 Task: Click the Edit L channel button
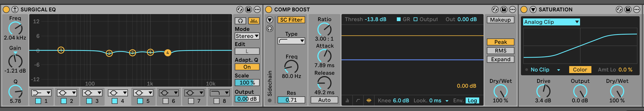pyautogui.click(x=247, y=51)
